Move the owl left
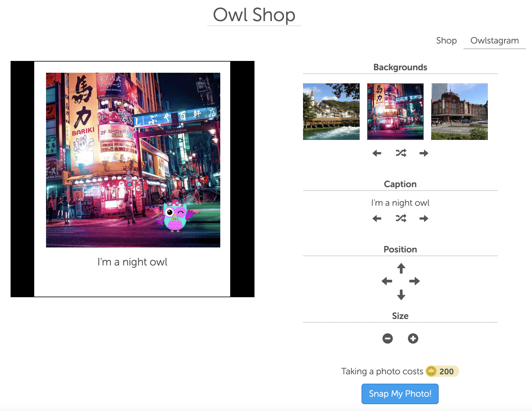This screenshot has height=411, width=532. point(387,281)
